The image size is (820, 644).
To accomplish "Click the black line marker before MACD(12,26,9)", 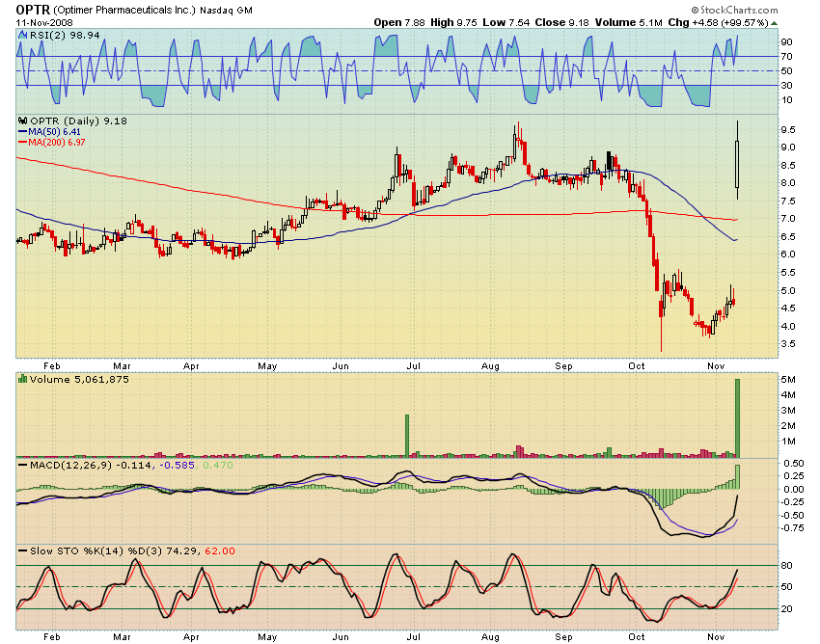I will [22, 465].
